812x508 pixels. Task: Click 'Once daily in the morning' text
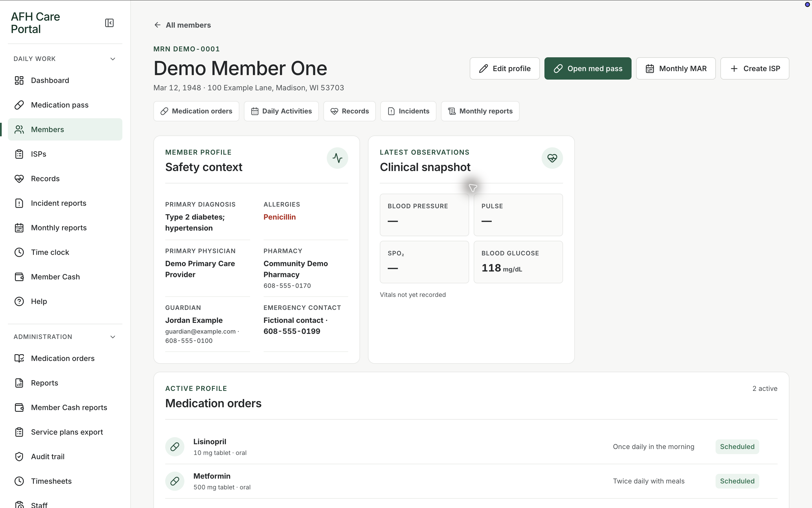(x=653, y=446)
